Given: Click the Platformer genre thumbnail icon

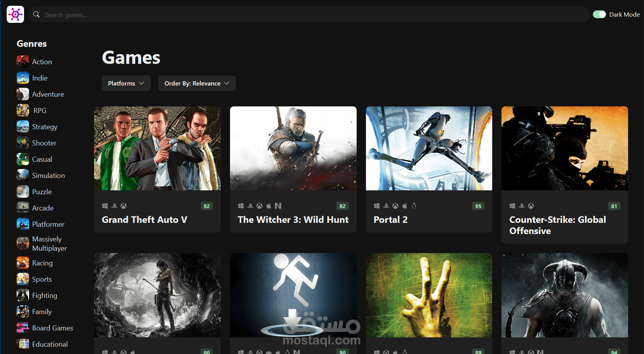Looking at the screenshot, I should point(23,224).
